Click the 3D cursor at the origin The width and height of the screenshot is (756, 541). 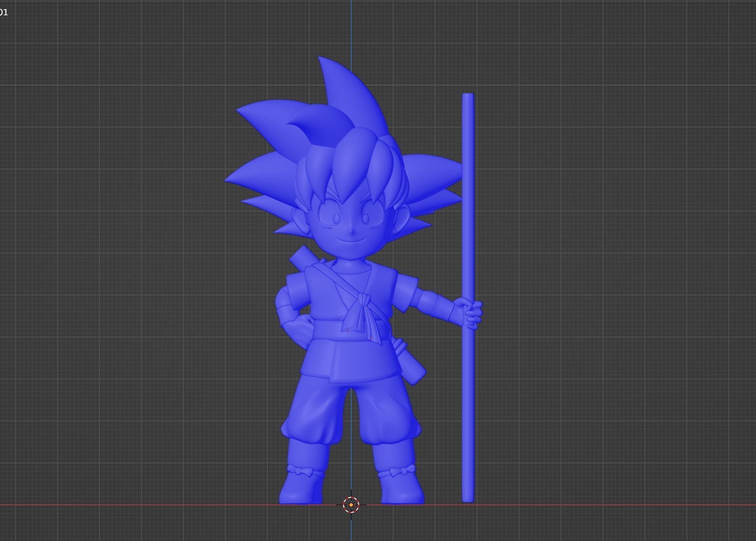pos(351,505)
